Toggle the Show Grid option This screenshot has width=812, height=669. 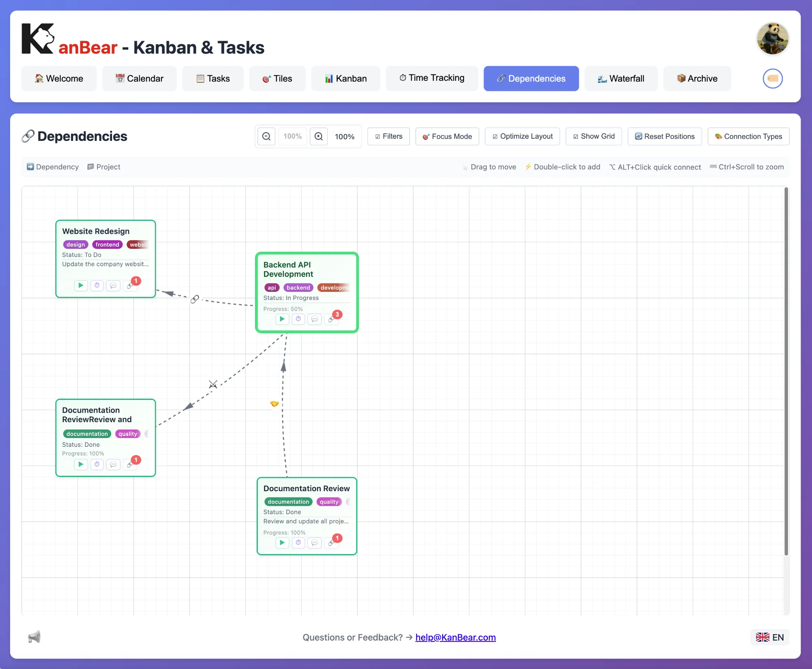click(594, 136)
